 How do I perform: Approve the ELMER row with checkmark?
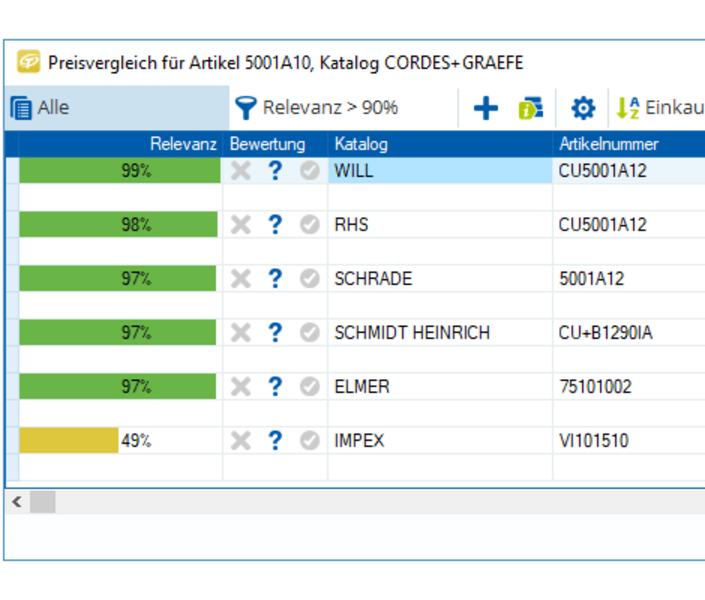[309, 387]
